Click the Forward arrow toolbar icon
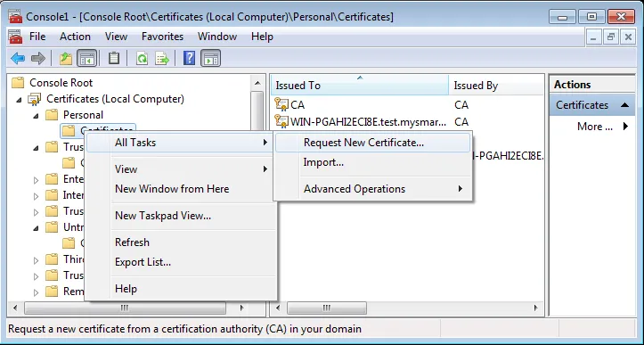 [37, 58]
